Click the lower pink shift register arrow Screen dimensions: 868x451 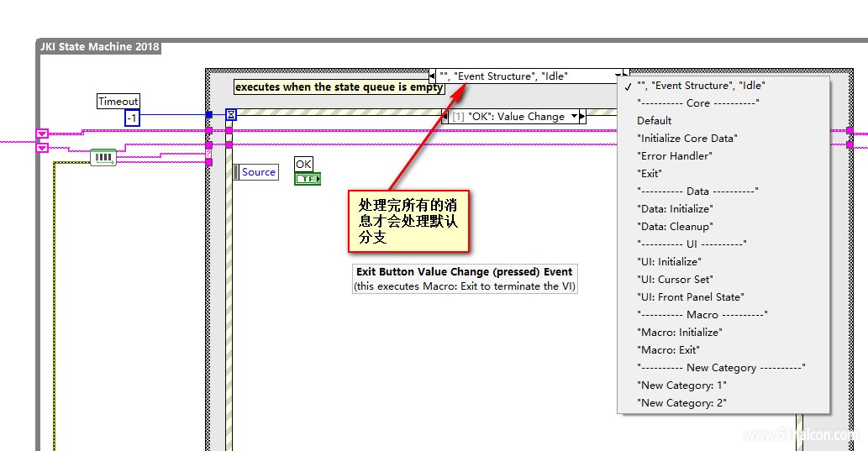pyautogui.click(x=42, y=148)
